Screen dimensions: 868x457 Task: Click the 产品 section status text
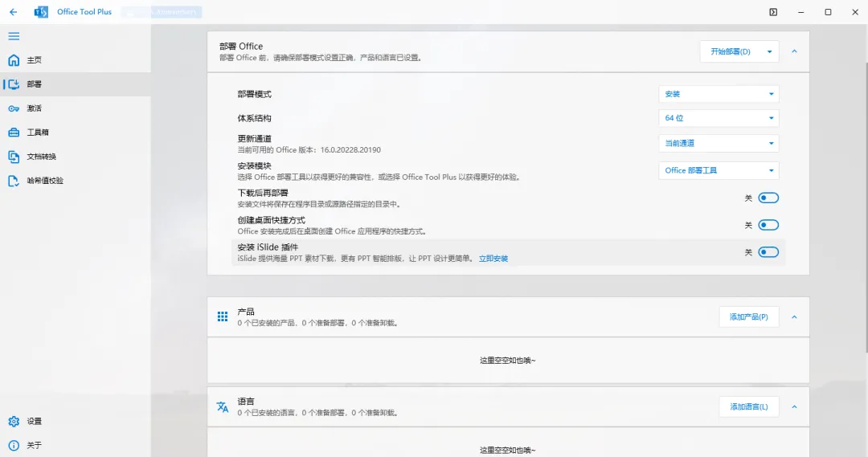[x=317, y=323]
